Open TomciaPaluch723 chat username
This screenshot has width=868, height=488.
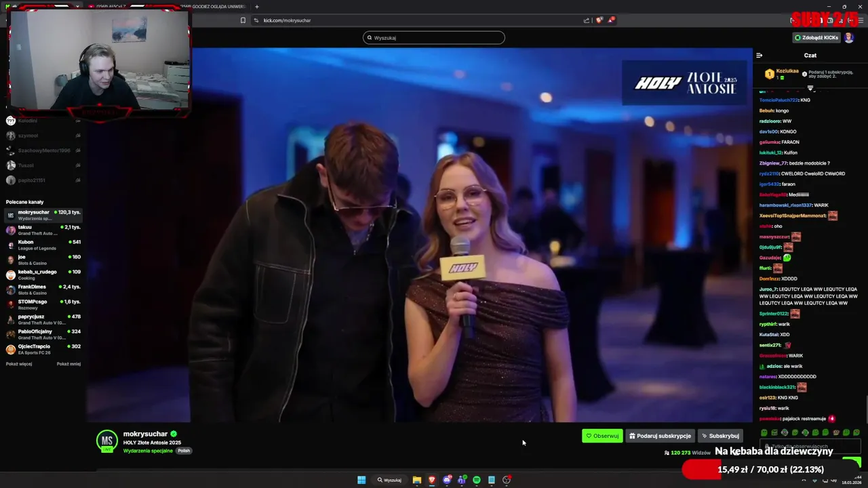tap(778, 100)
